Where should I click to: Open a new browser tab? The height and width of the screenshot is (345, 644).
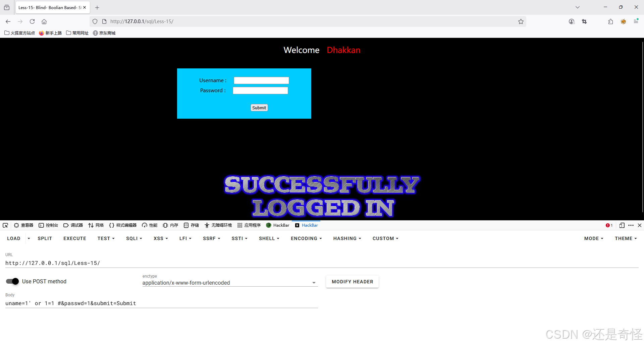pos(97,7)
